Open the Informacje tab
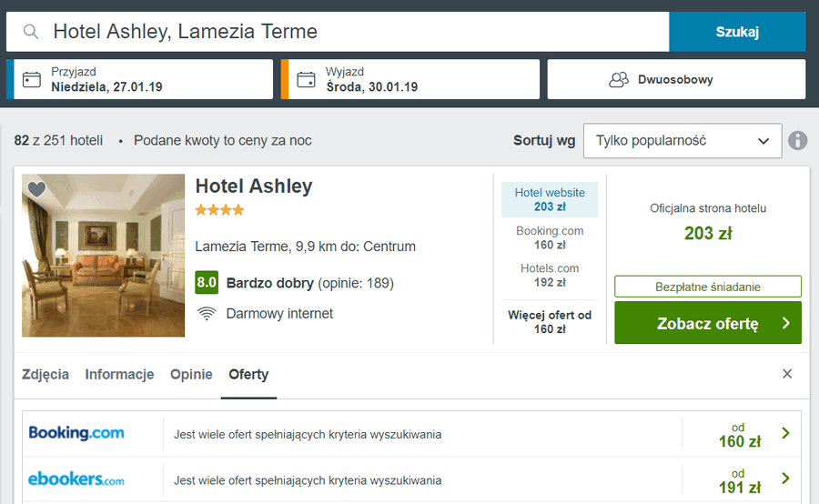The width and height of the screenshot is (819, 504). pyautogui.click(x=119, y=375)
